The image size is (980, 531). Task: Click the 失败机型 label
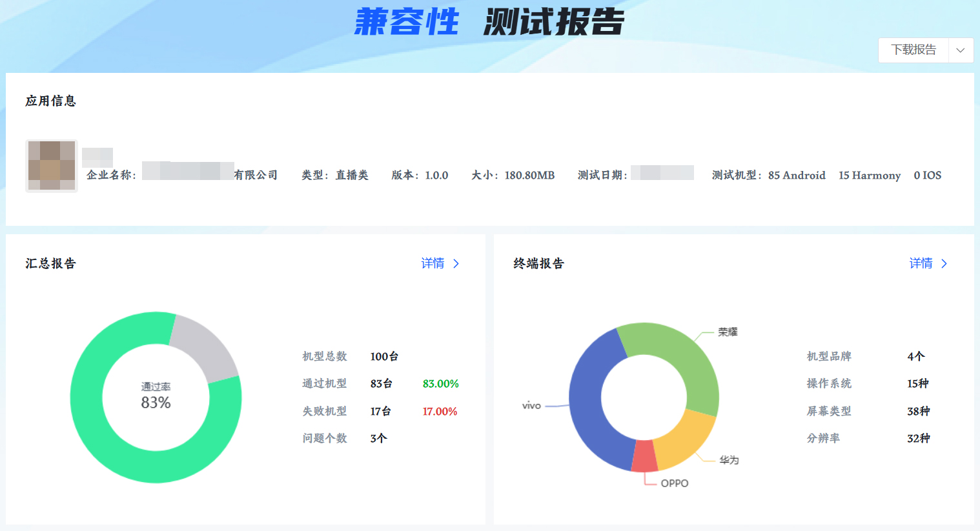pos(325,412)
